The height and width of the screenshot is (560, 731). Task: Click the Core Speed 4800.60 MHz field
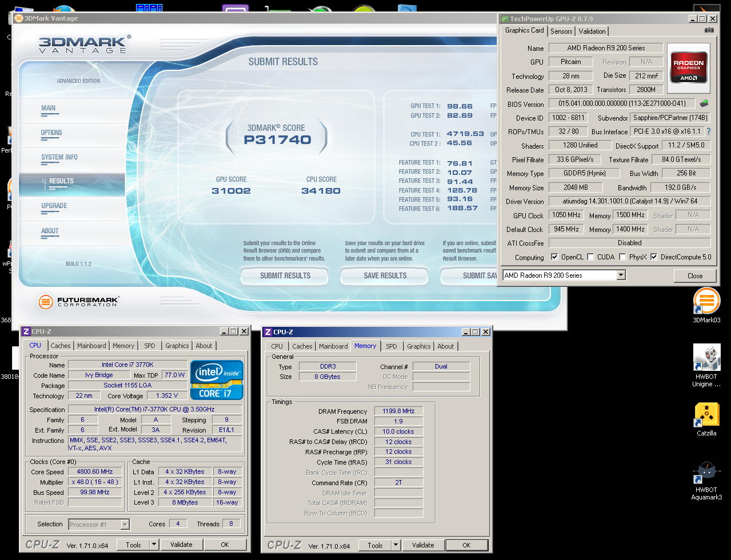pos(95,471)
